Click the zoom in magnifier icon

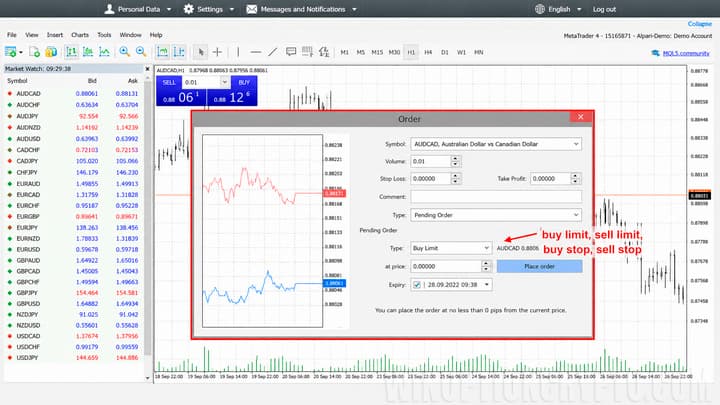coord(124,52)
